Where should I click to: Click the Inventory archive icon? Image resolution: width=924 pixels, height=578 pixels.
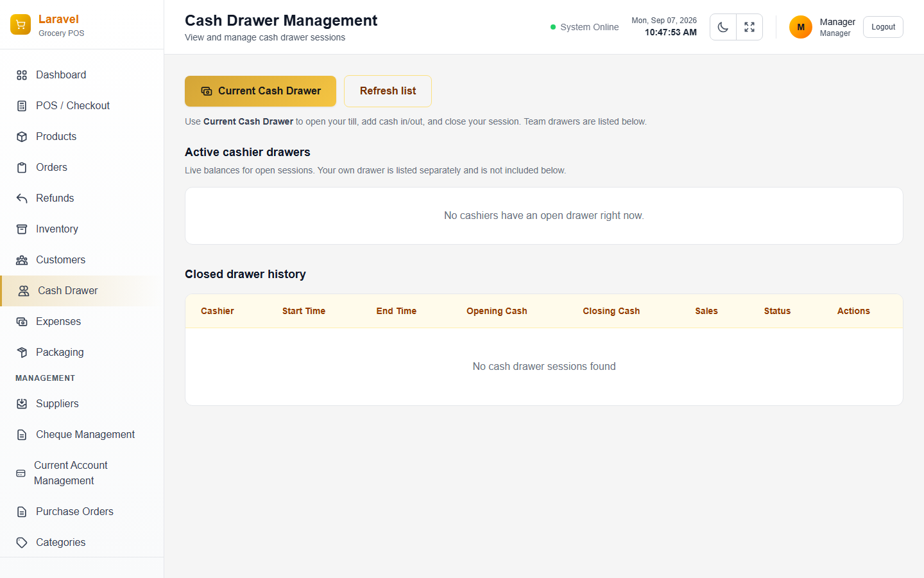(x=22, y=229)
